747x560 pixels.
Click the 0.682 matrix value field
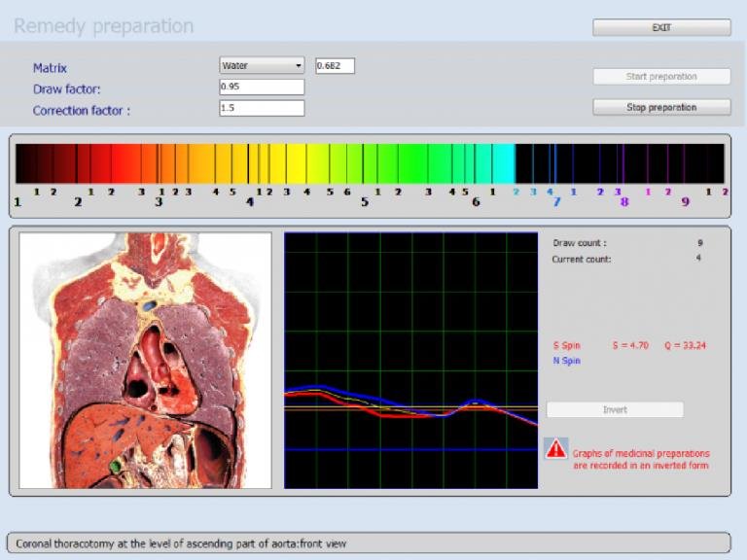335,66
